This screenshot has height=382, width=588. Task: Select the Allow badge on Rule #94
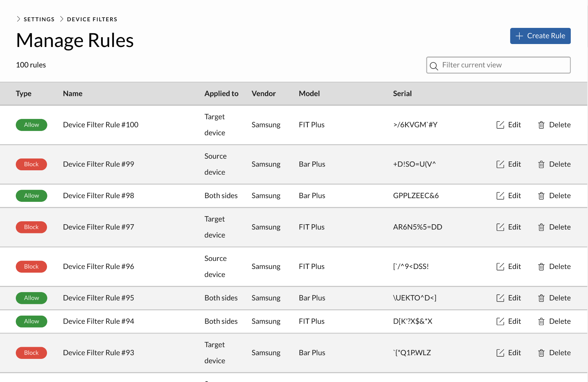32,321
